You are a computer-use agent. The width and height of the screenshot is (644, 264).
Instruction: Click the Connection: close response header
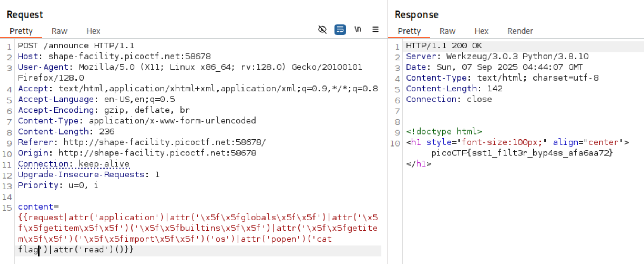click(x=449, y=99)
